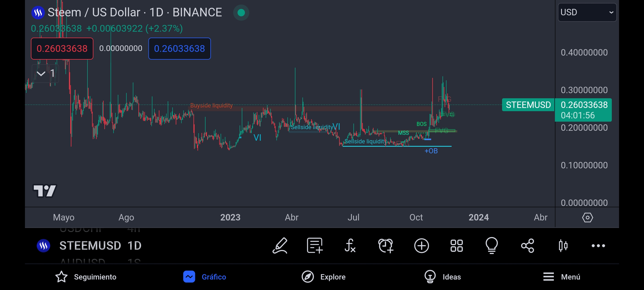Open chart settings hexagon icon
Viewport: 644px width, 290px height.
click(587, 217)
